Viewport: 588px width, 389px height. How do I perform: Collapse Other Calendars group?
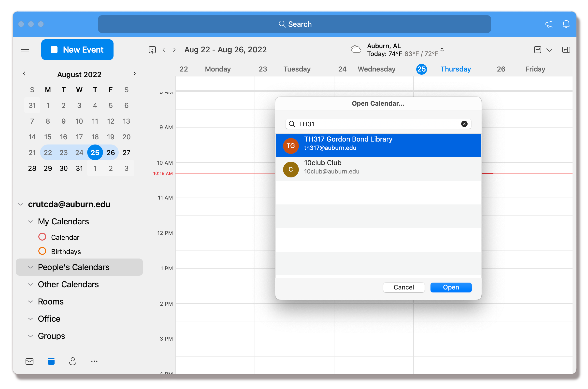(x=30, y=284)
